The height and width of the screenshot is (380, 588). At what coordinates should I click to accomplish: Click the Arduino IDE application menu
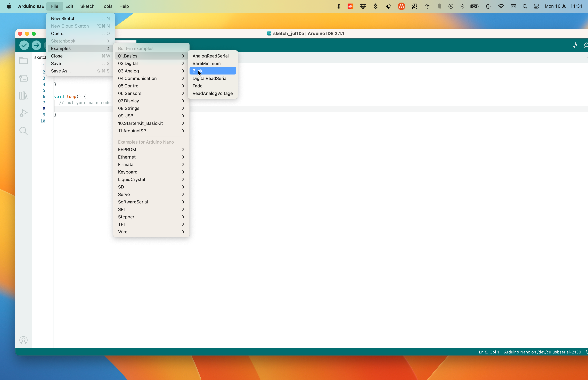pos(31,6)
